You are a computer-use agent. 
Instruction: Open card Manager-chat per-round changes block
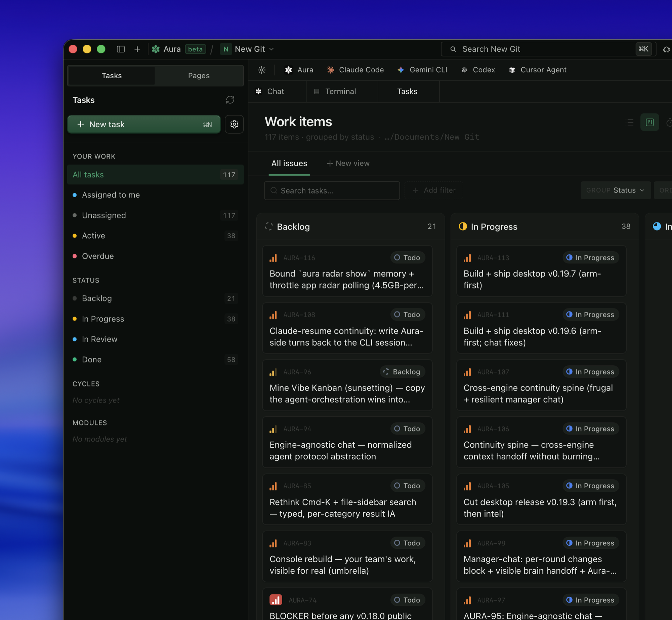[x=541, y=556]
